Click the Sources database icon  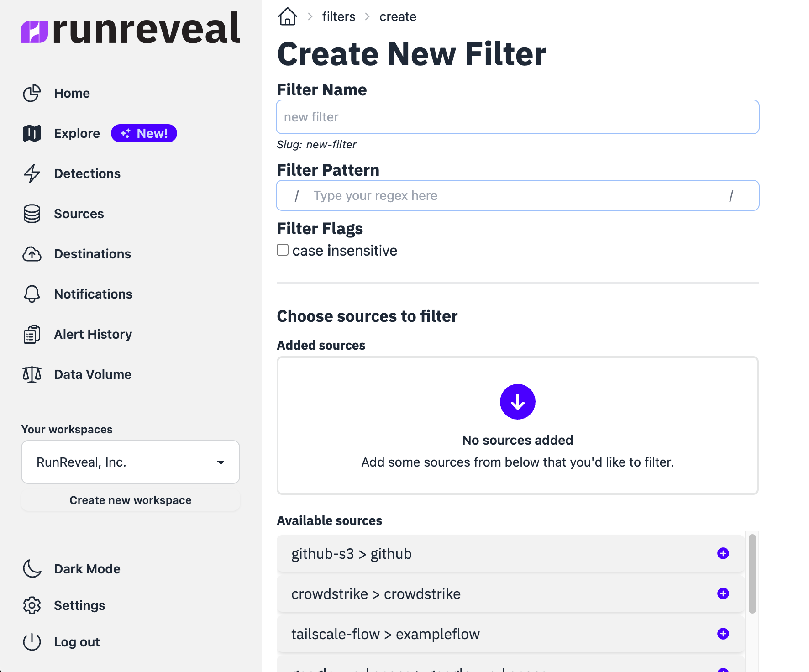coord(32,214)
